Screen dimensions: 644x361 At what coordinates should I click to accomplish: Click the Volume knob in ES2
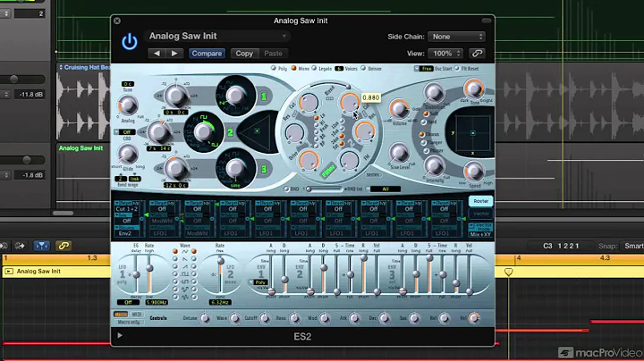[398, 109]
